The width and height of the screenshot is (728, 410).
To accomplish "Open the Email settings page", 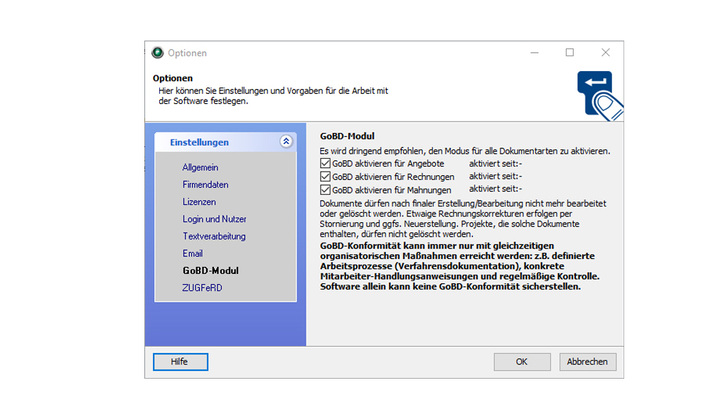I will tap(192, 254).
